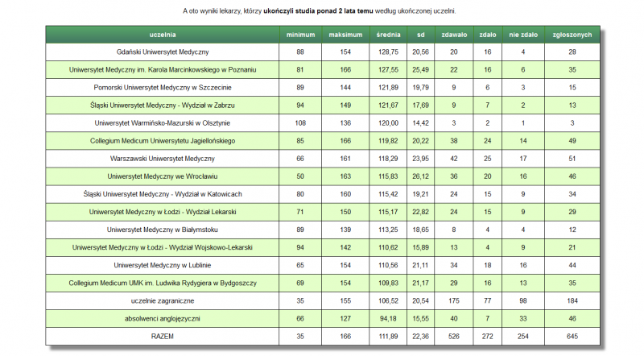Select the 'uczelnie zagraniczne' row label
Viewport: 644px width, 356px height.
click(x=163, y=300)
